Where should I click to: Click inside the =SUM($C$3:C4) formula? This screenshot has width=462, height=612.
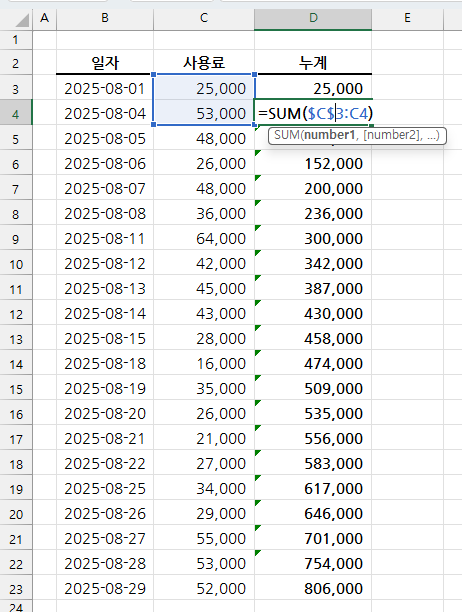tap(316, 113)
